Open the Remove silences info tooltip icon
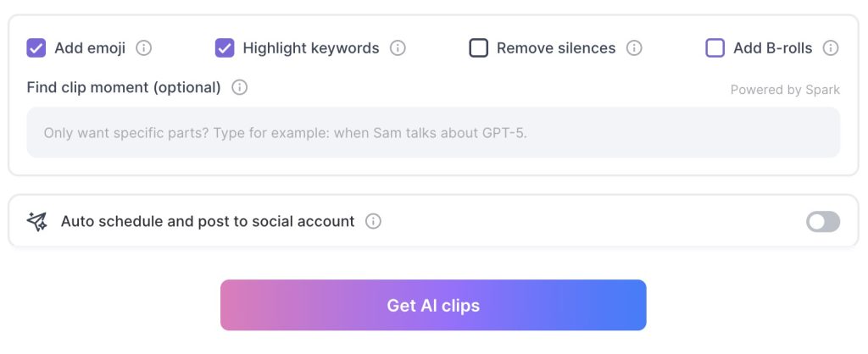Image resolution: width=868 pixels, height=354 pixels. [x=634, y=48]
